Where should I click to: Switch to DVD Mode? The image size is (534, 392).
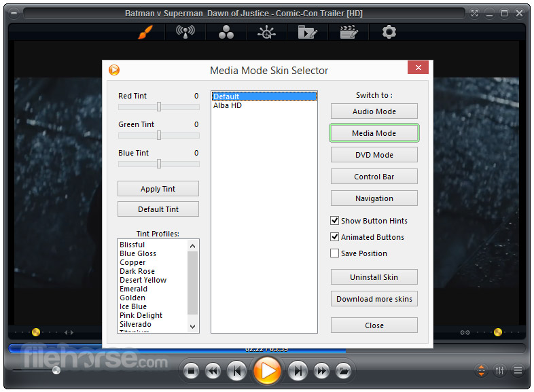click(x=374, y=155)
